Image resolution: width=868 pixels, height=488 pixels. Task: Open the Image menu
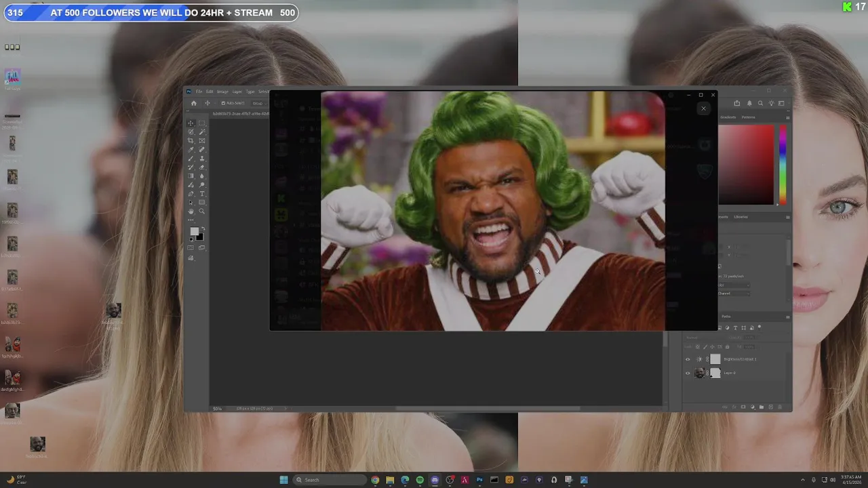[x=222, y=91]
